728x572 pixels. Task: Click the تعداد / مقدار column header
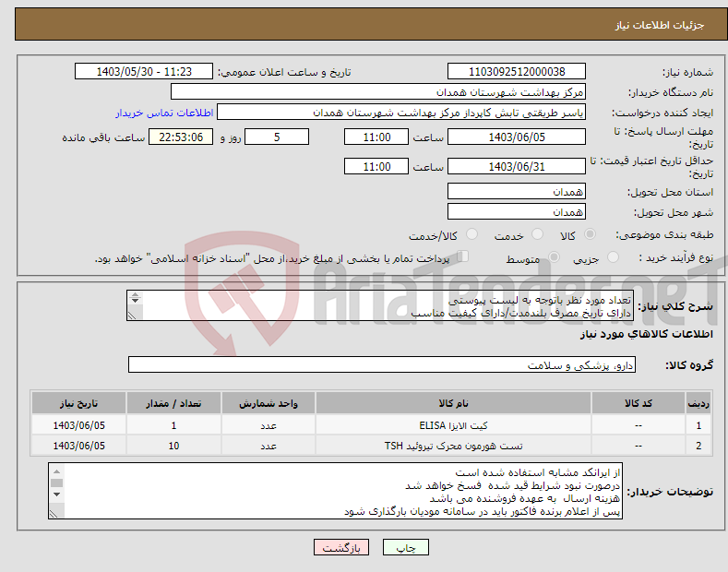pos(173,403)
